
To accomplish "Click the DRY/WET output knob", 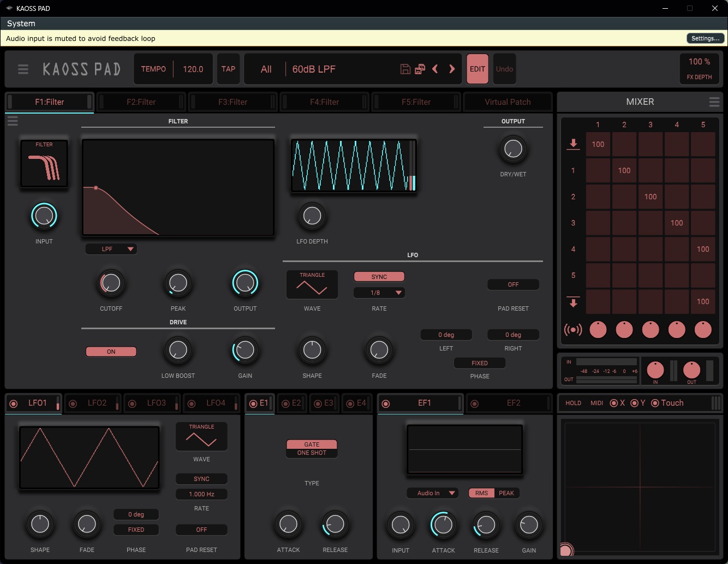I will [x=513, y=149].
